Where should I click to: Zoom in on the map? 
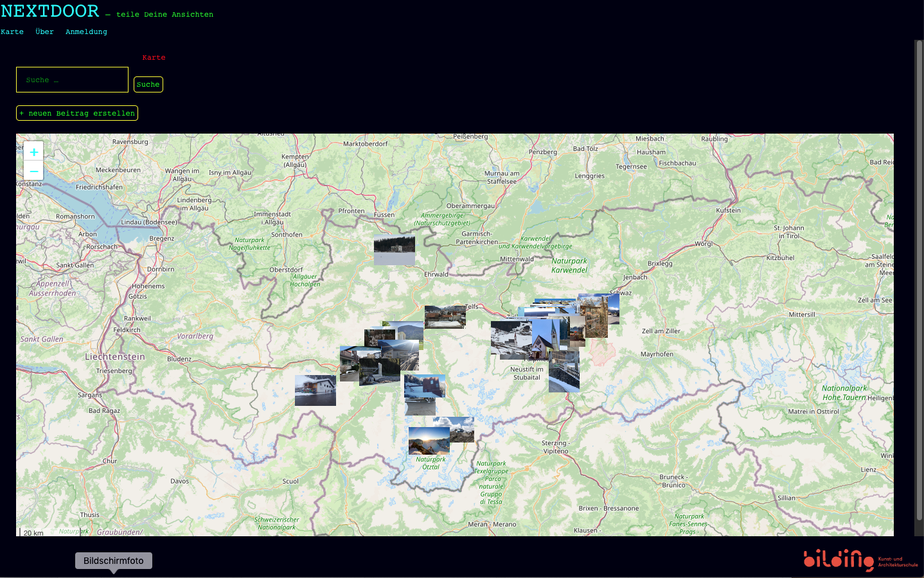[x=34, y=152]
